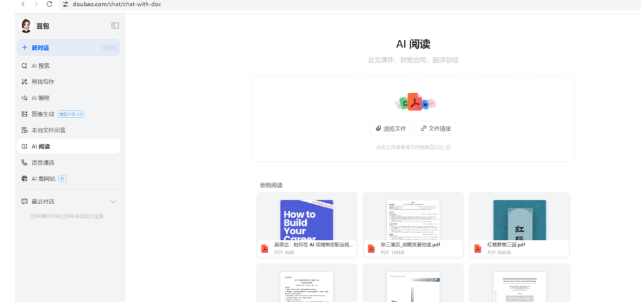Viewport: 644px width, 302px height.
Task: Collapse sidebar with the panel icon
Action: 115,26
